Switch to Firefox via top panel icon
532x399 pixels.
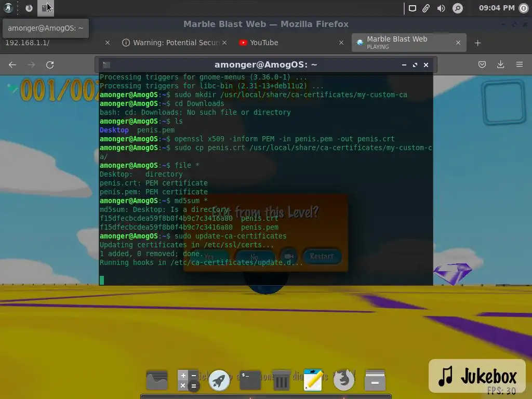[x=29, y=8]
